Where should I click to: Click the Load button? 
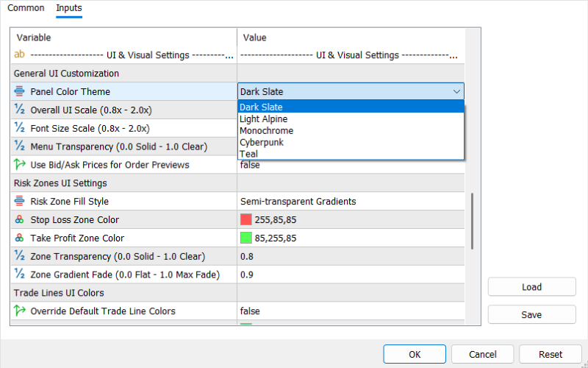click(x=531, y=287)
